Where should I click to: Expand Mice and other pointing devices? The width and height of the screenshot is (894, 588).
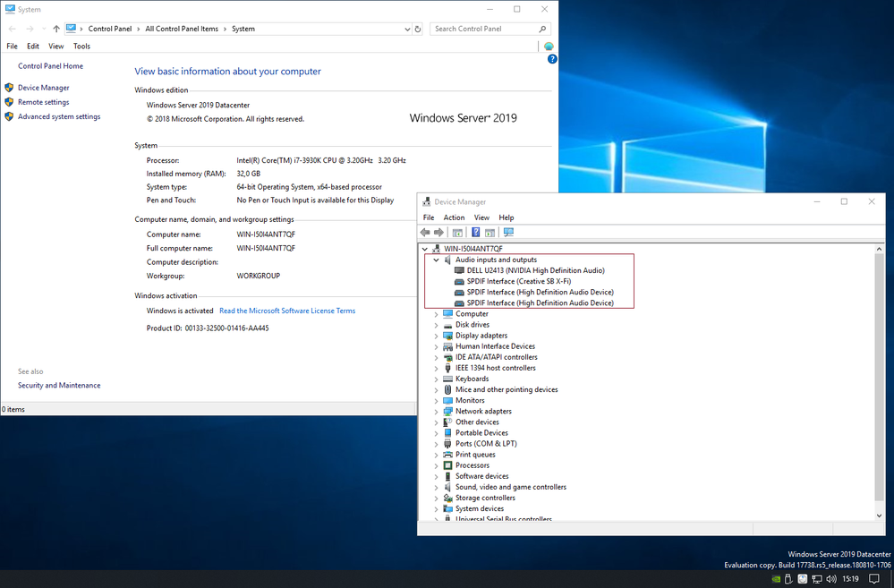pos(436,389)
